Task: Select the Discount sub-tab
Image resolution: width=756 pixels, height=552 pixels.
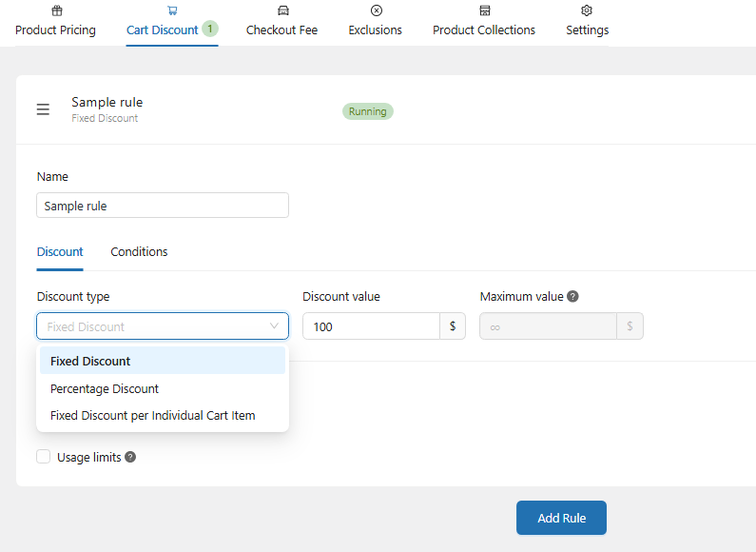Action: pos(60,252)
